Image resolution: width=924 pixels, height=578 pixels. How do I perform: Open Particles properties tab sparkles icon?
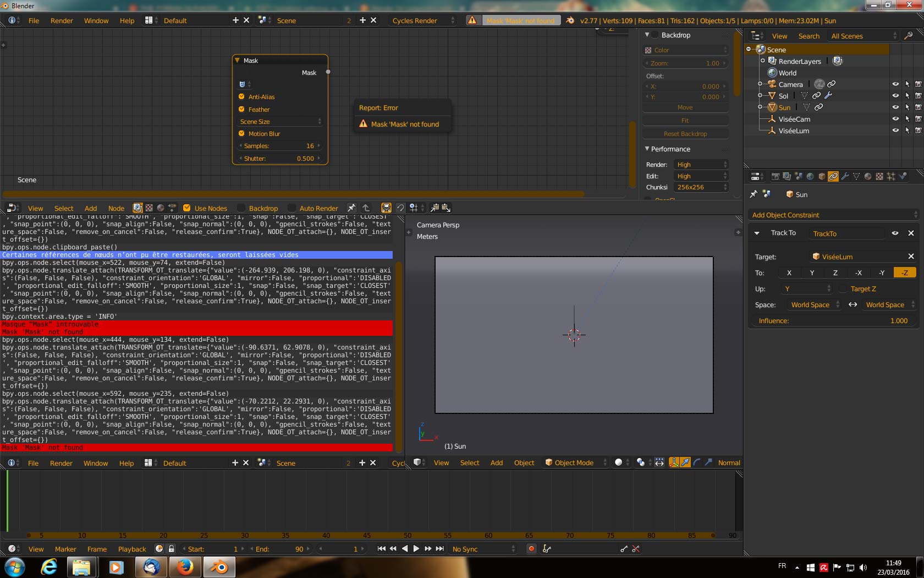(891, 177)
